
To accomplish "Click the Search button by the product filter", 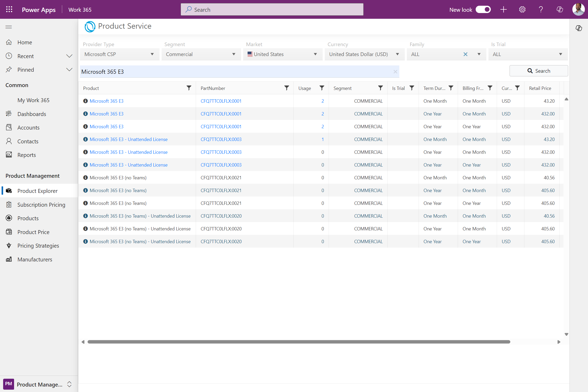I will [x=538, y=71].
